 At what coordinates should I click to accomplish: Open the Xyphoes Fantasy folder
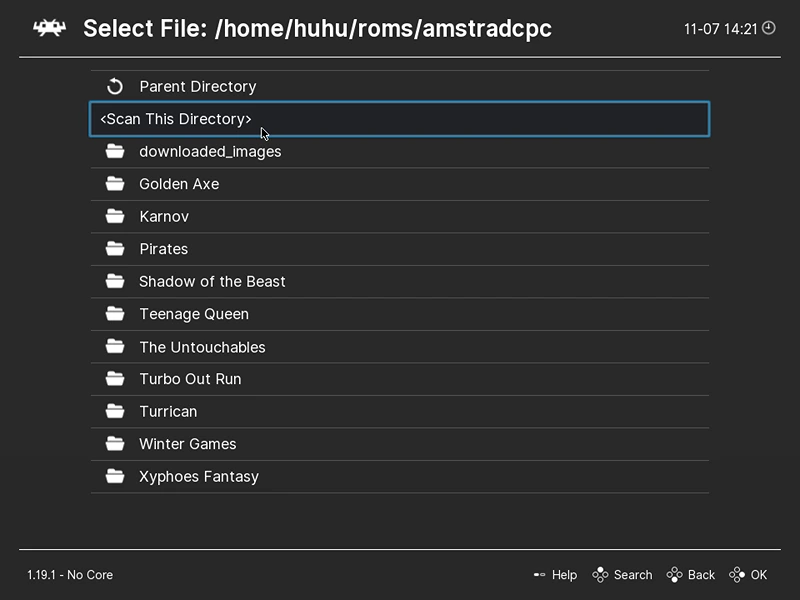click(x=399, y=477)
